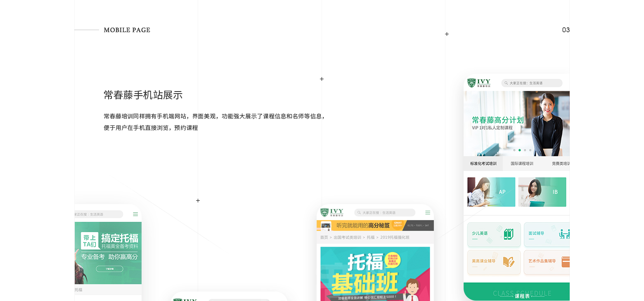Click the orange card icon on 艺术作品集辅导

click(x=566, y=262)
